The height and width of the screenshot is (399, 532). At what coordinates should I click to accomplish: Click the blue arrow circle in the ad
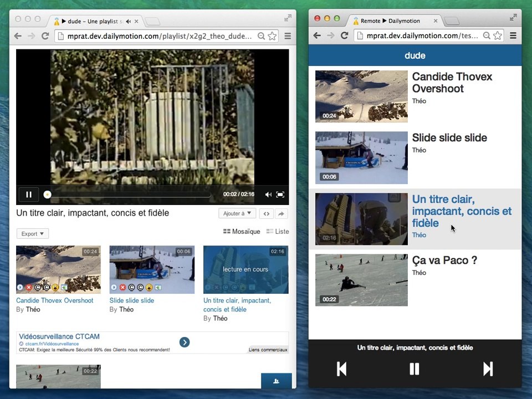coord(185,342)
